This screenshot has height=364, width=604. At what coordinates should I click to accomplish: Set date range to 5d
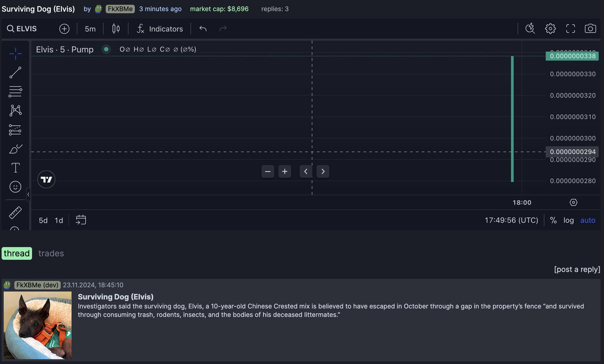point(43,220)
